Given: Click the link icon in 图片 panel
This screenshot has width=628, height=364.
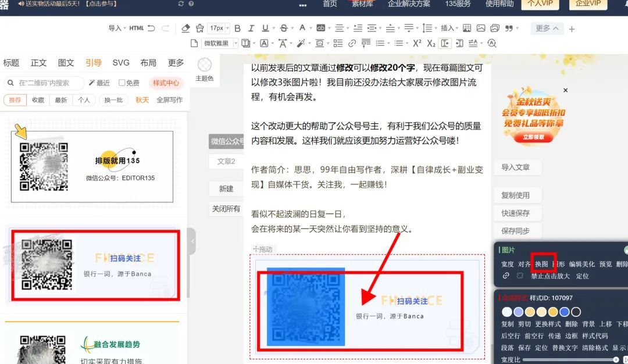Looking at the screenshot, I should [506, 276].
